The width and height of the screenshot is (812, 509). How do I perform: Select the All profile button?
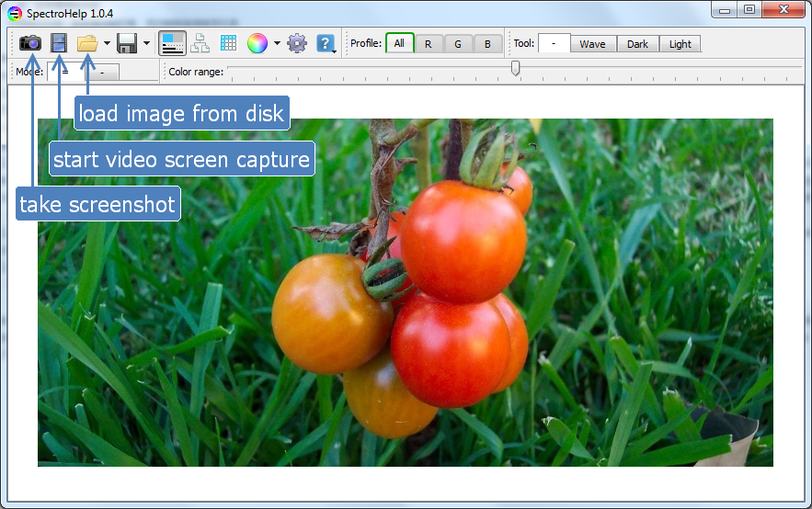400,43
